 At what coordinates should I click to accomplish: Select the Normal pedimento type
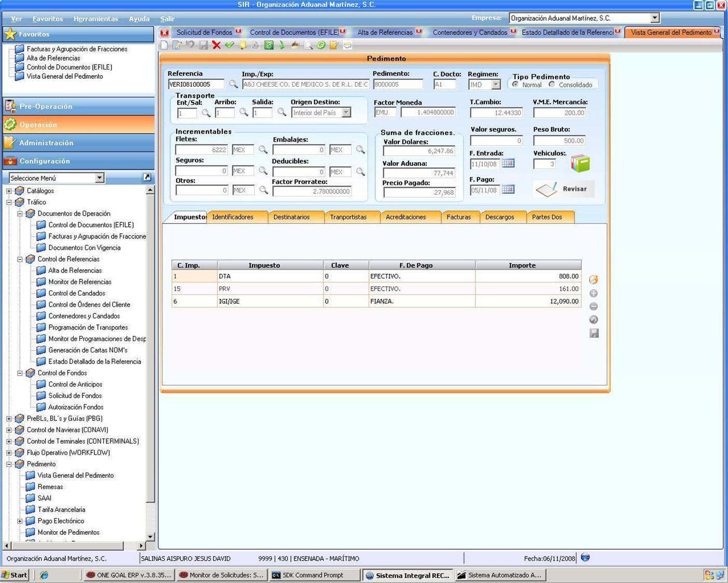click(x=515, y=84)
